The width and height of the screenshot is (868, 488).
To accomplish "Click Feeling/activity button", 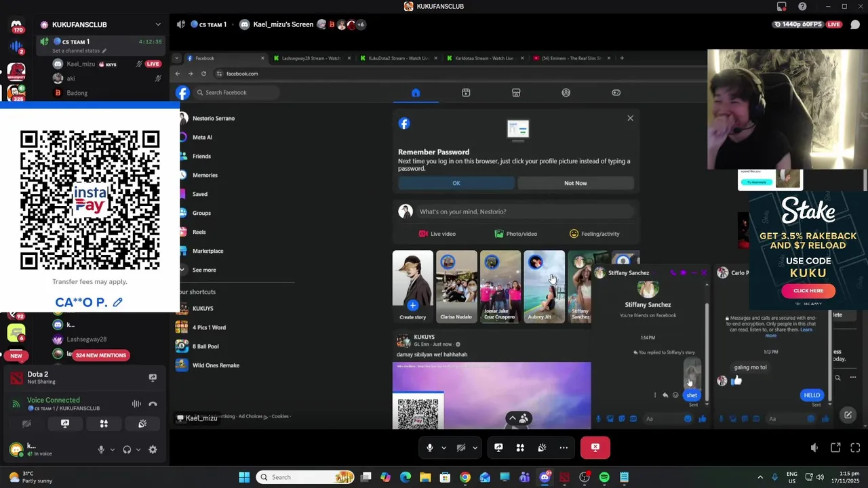I will pos(595,234).
